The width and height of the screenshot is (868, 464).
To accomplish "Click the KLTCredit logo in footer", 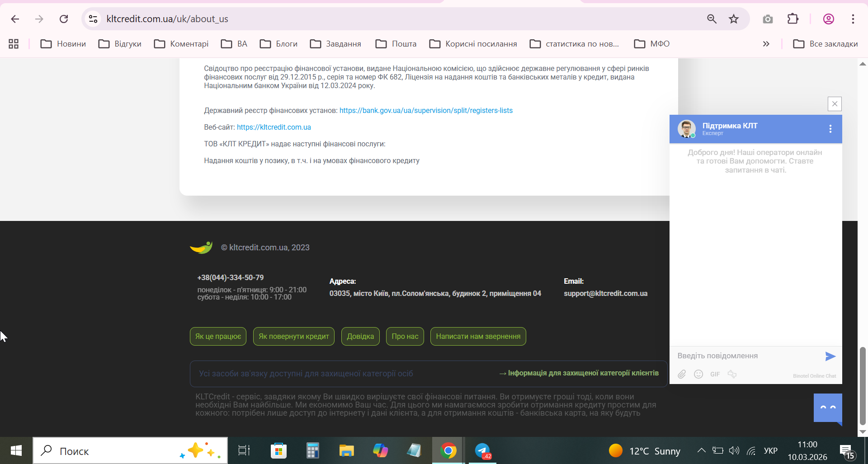I will point(201,248).
